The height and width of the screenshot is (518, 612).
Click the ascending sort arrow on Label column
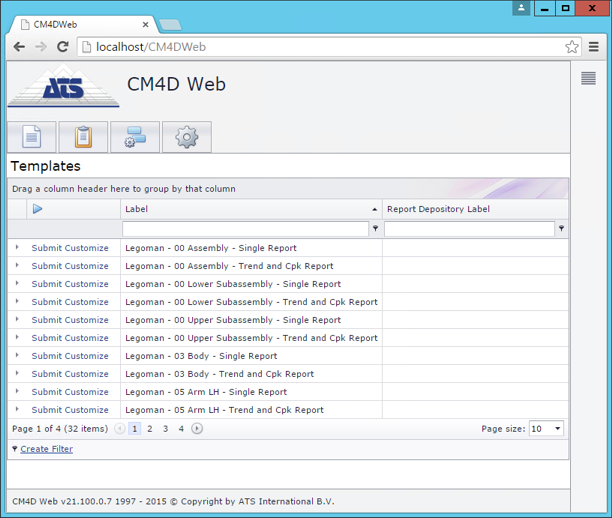(375, 210)
